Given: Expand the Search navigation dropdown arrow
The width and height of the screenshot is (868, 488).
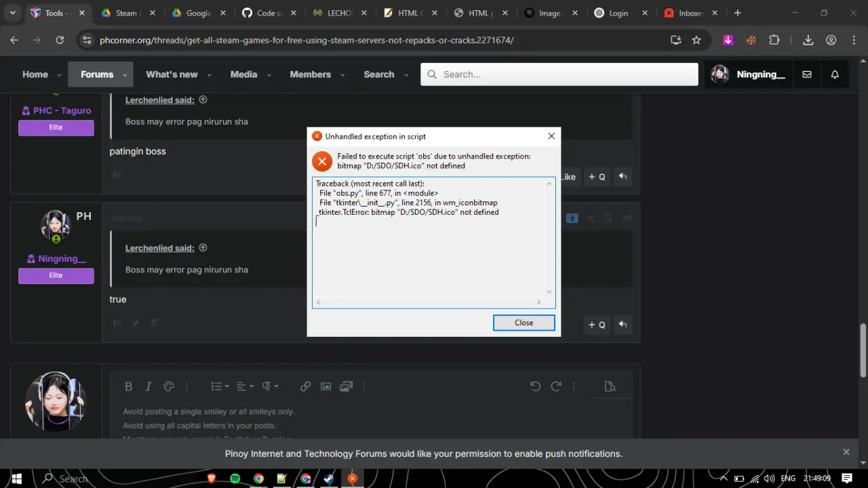Looking at the screenshot, I should [x=405, y=75].
